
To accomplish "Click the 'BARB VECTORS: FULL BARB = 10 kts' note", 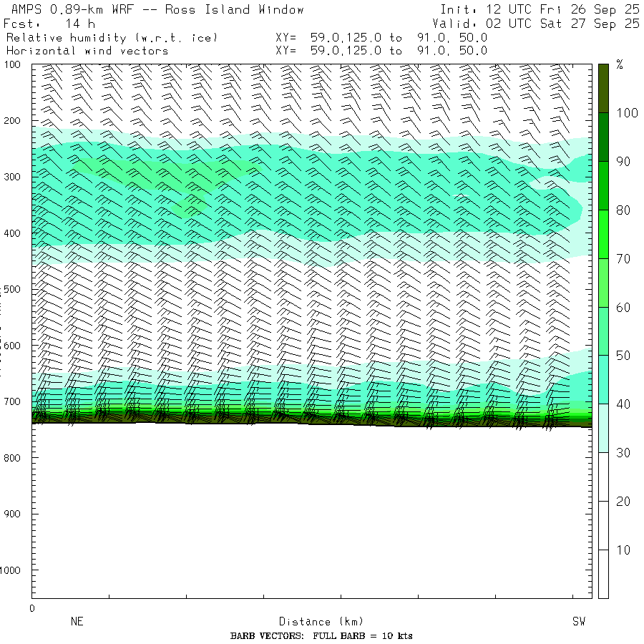I will [x=321, y=636].
